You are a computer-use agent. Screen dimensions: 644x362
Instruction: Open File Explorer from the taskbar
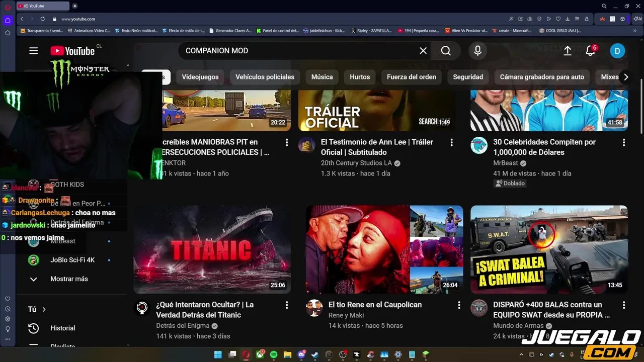287,354
